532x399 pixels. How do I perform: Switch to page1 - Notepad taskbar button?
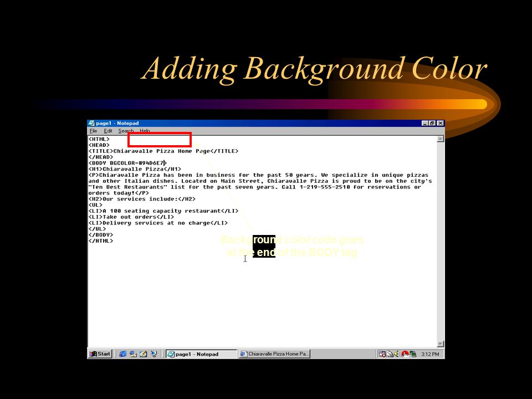pyautogui.click(x=201, y=354)
